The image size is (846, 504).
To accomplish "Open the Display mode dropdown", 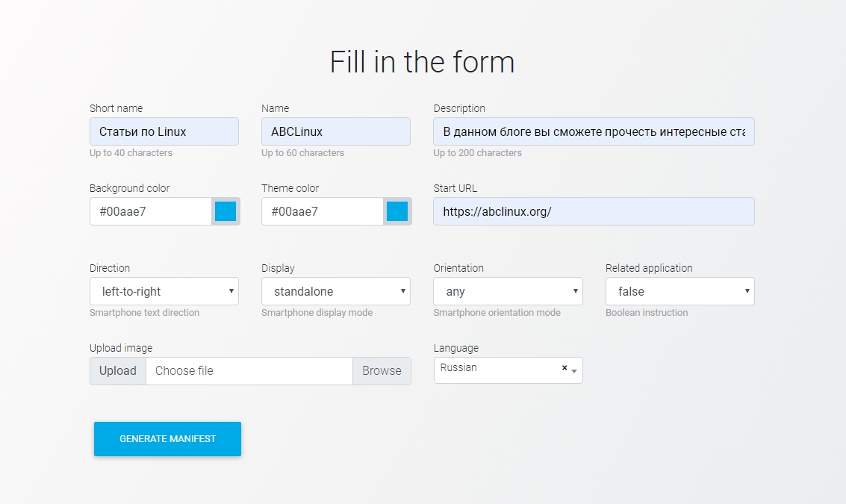I will tap(335, 291).
